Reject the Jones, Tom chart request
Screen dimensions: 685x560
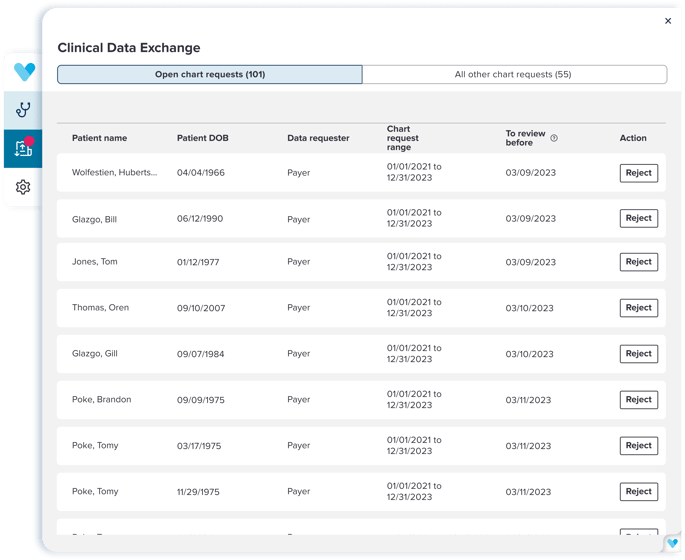click(x=638, y=262)
